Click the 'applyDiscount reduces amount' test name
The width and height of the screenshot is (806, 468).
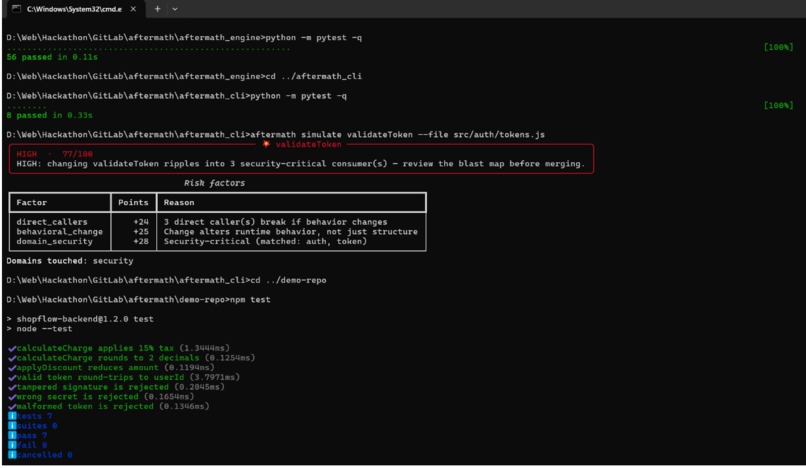87,368
